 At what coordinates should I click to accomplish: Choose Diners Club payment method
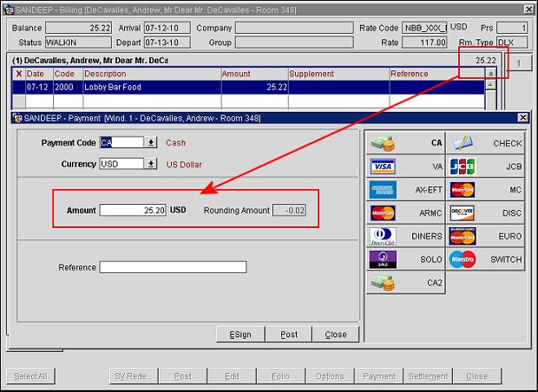[x=405, y=236]
